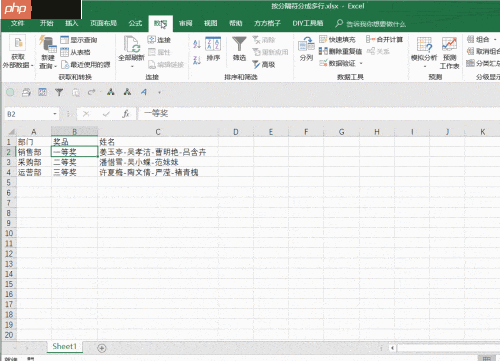Click the Group (组合) icon
The height and width of the screenshot is (361, 500).
pos(470,39)
